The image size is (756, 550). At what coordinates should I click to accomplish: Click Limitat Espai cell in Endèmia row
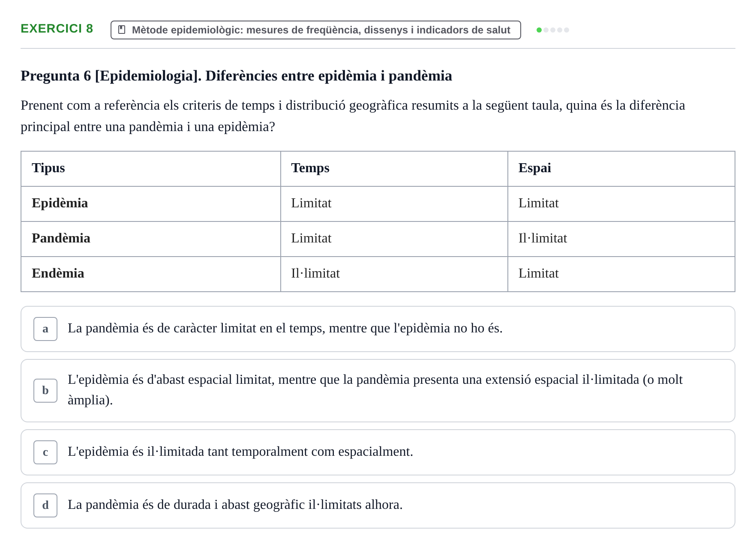coord(621,274)
